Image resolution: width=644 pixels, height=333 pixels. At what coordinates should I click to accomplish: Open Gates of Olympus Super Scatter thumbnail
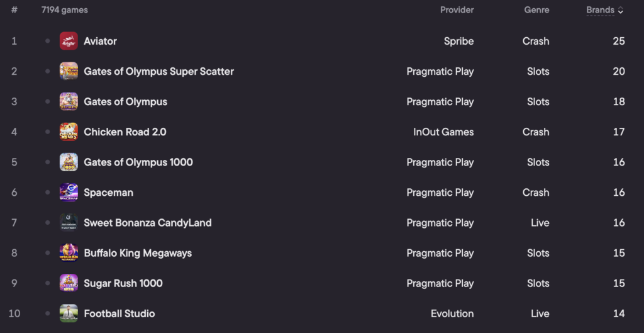69,71
